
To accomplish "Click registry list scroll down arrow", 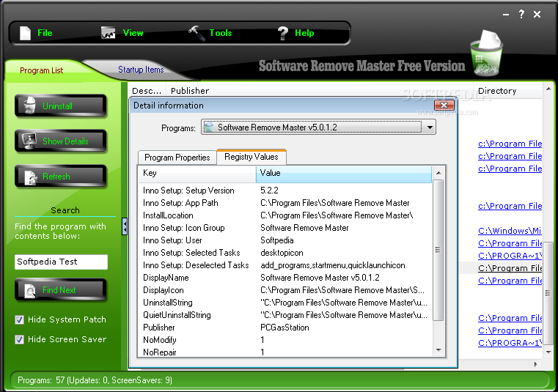I will point(438,350).
